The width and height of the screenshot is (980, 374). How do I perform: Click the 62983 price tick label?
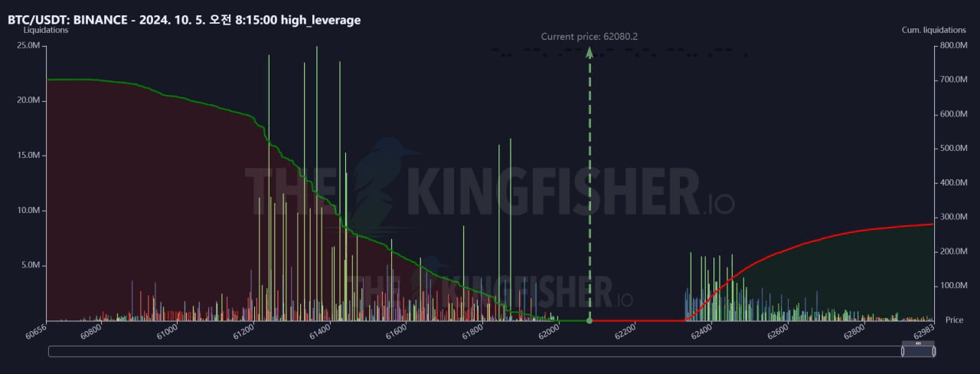click(923, 332)
